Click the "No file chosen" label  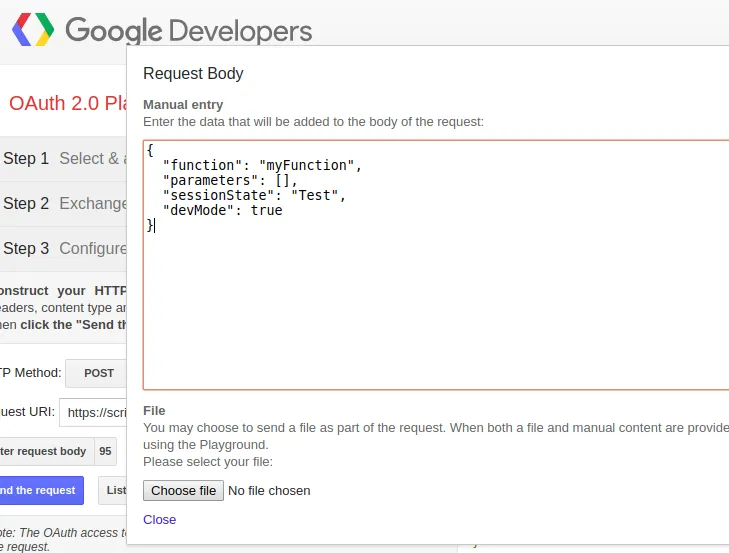[x=269, y=491]
